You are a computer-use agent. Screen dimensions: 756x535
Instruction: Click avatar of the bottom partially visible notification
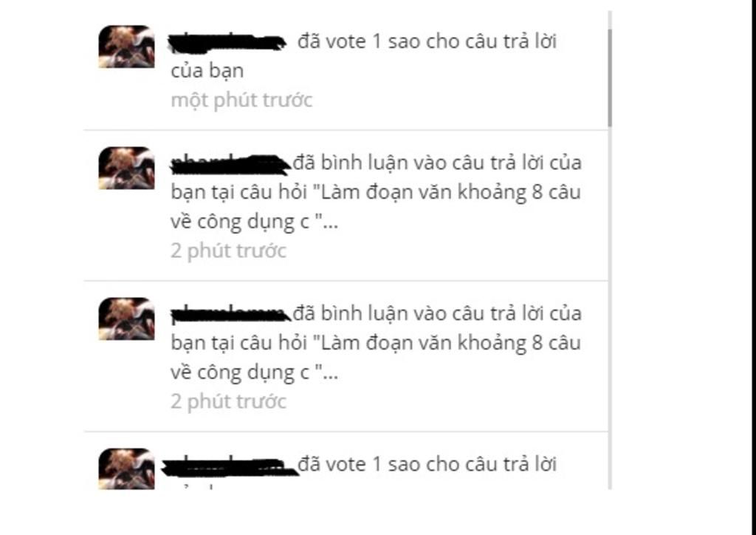tap(126, 468)
